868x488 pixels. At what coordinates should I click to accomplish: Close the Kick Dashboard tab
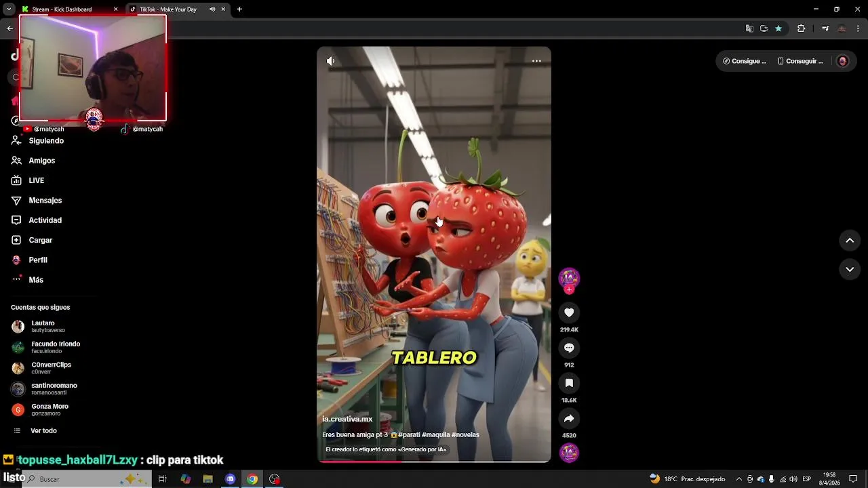click(x=115, y=9)
